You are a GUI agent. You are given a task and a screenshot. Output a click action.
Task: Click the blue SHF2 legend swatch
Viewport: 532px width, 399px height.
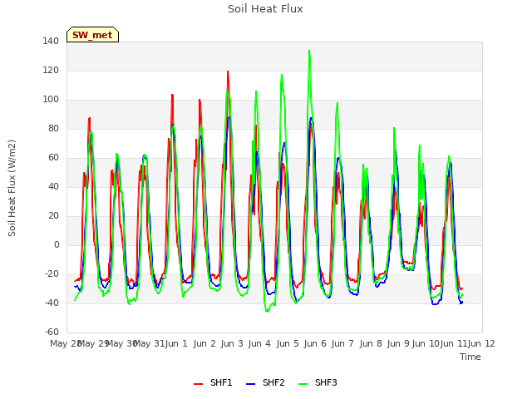tap(250, 384)
